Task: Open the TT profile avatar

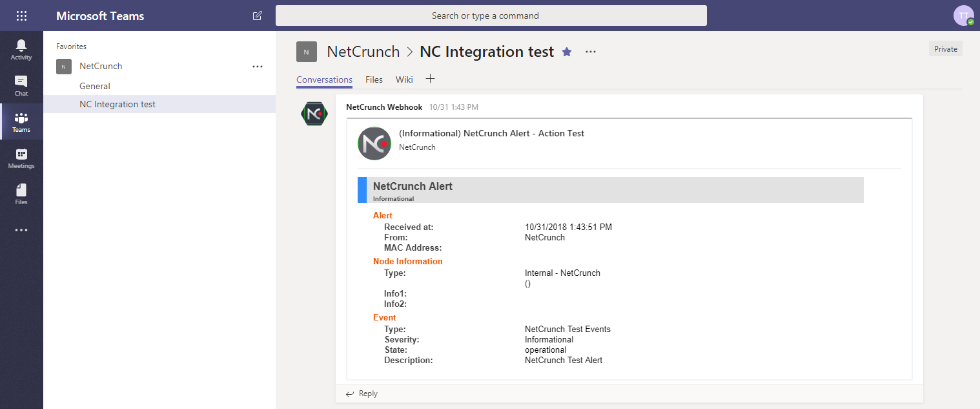Action: tap(963, 16)
